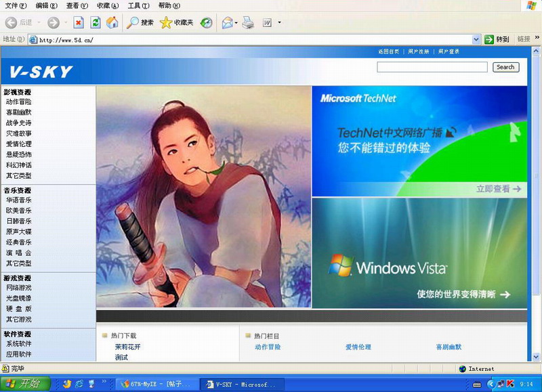This screenshot has width=542, height=392.
Task: Click the red K antivirus tray icon
Action: [x=511, y=384]
